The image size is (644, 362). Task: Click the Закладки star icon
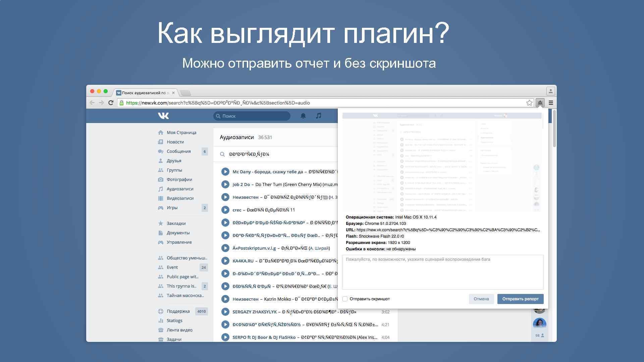pos(161,223)
